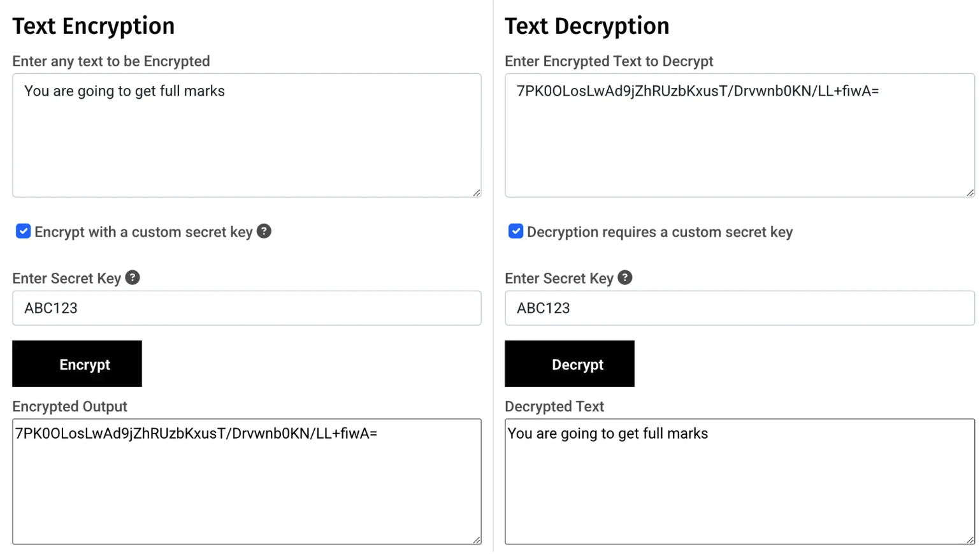Screen dimensions: 980x554
Task: Uncheck 'Encrypt with a custom secret key'
Action: click(23, 231)
